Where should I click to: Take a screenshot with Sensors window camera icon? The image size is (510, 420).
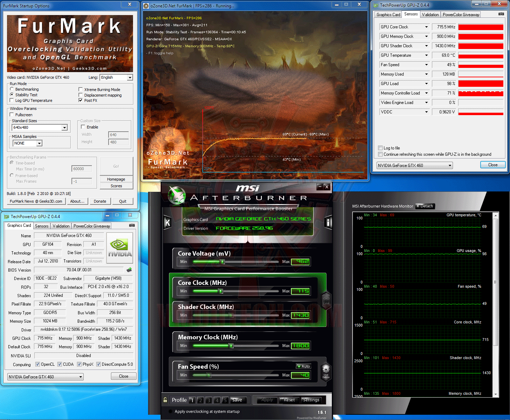501,14
